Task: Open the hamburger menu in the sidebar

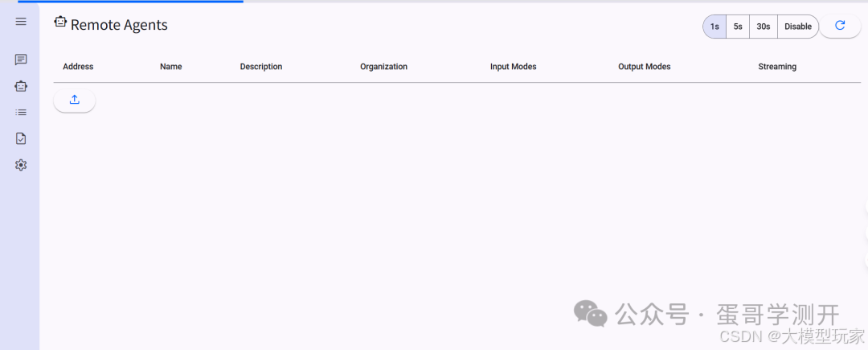Action: pos(21,22)
